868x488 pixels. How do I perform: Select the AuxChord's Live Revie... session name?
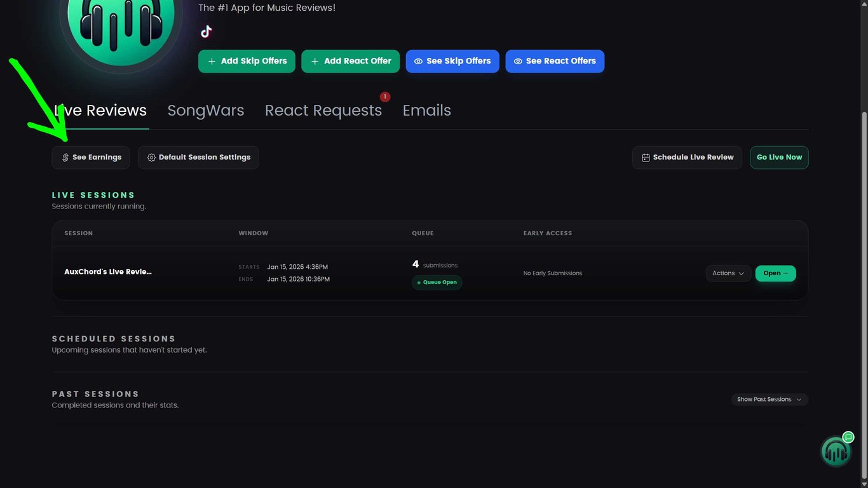108,272
